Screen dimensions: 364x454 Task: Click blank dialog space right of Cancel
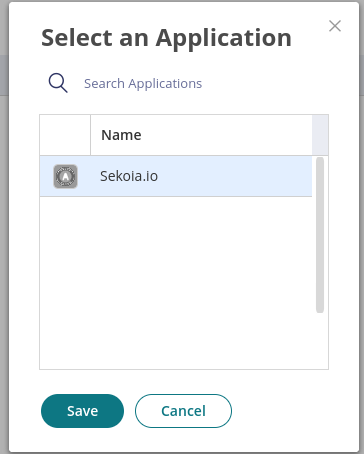coord(295,411)
